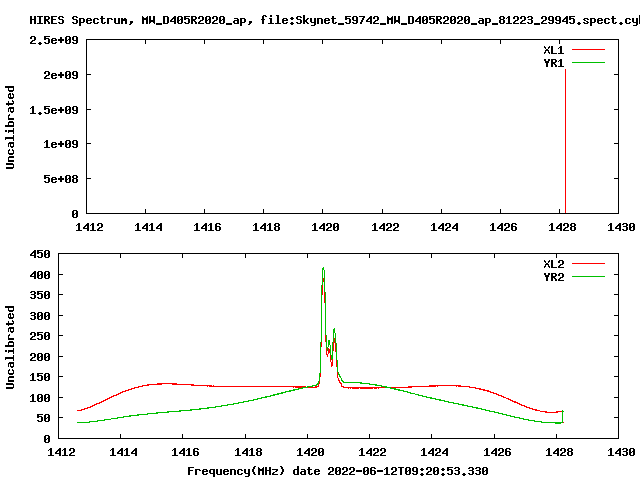
Task: Click the 150 y-axis label on lower plot
Action: (x=40, y=377)
